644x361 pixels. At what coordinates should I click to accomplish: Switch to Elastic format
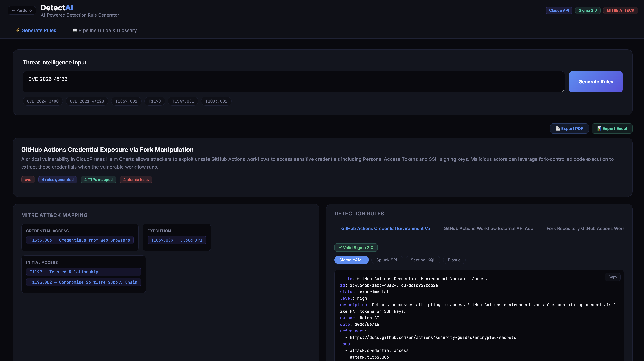(454, 260)
